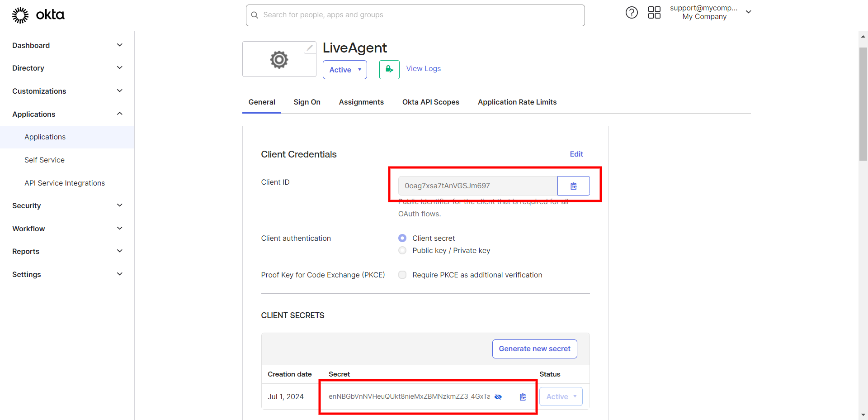
Task: Click the search people, apps and groups field
Action: (415, 15)
